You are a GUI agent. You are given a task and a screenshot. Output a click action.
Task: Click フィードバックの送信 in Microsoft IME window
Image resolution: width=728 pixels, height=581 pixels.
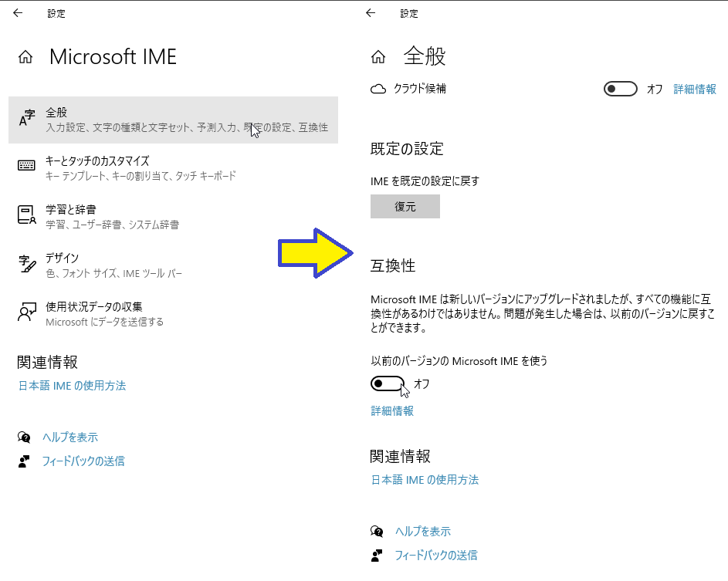point(83,461)
